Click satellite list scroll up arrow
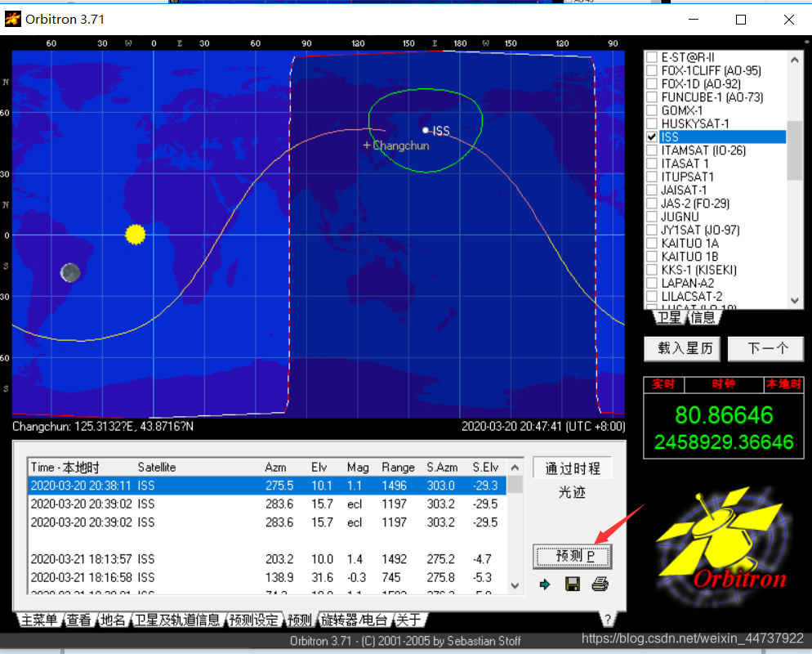The image size is (812, 654). 795,60
